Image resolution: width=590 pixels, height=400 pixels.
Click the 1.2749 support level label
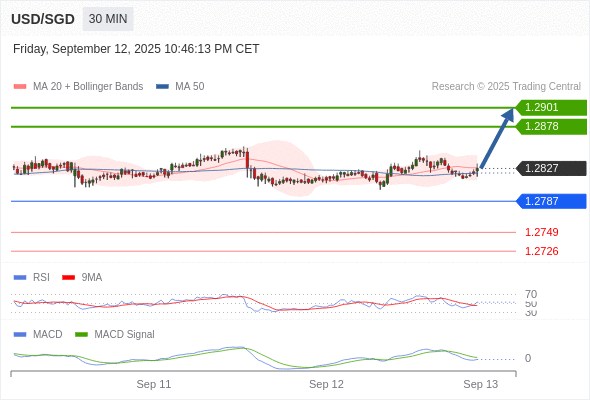541,232
